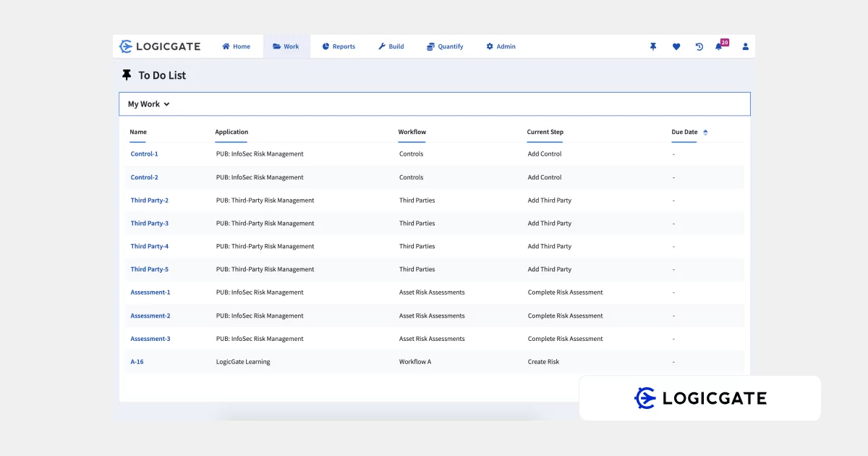Open the Control-1 record
The image size is (868, 456).
(x=145, y=154)
